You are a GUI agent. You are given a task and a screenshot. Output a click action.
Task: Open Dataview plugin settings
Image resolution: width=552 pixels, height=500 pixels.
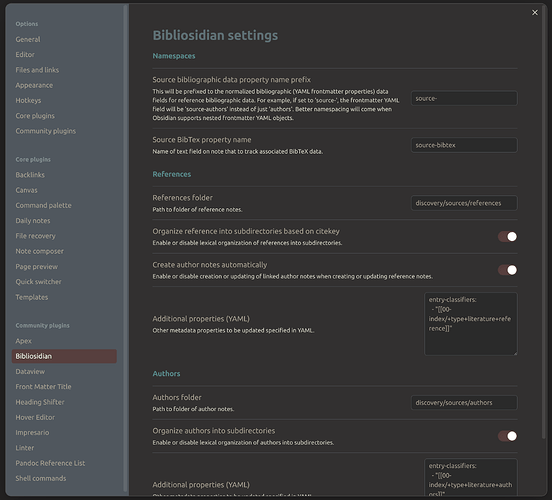pyautogui.click(x=30, y=371)
